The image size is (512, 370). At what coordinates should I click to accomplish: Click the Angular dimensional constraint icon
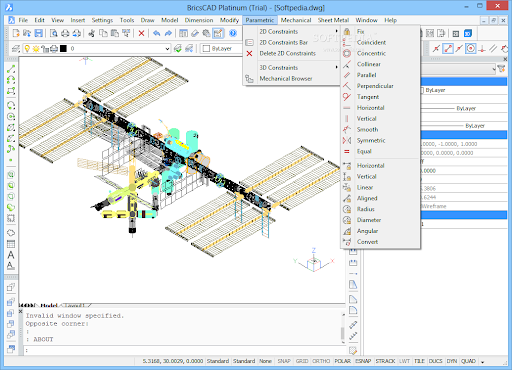click(x=347, y=231)
